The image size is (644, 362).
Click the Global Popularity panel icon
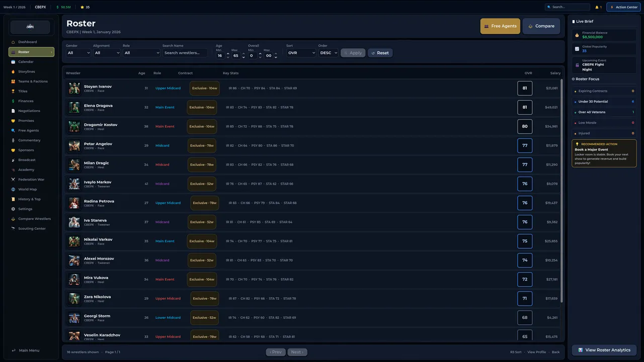tap(577, 49)
